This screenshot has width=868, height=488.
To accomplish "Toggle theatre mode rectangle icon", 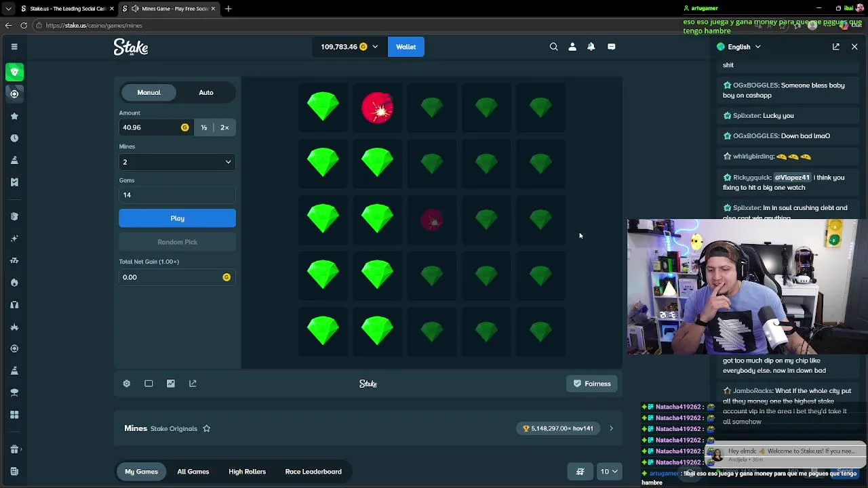I will click(x=149, y=384).
